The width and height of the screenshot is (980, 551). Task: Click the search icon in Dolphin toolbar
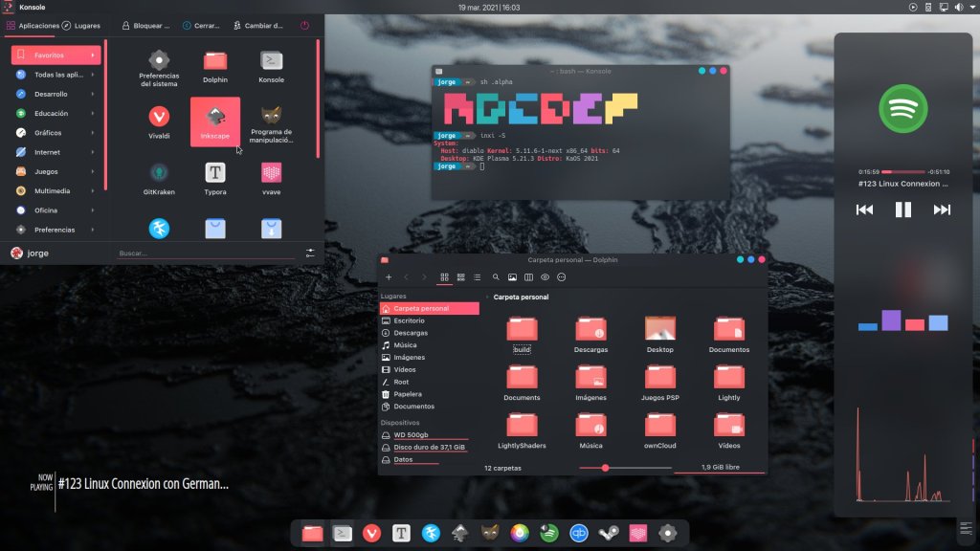point(496,277)
